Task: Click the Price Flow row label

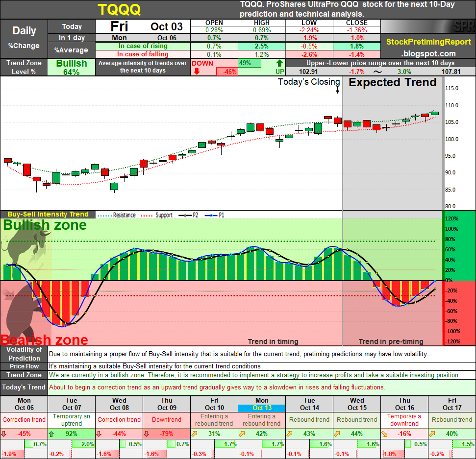Action: coord(24,366)
